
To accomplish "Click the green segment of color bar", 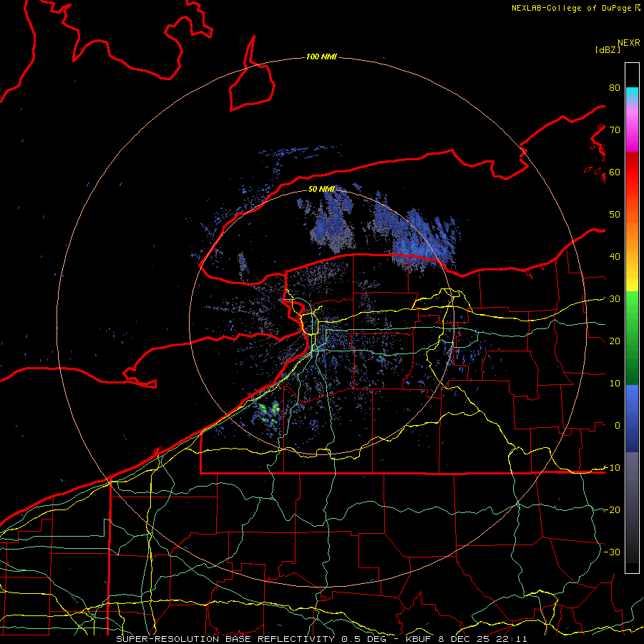I will click(x=632, y=338).
